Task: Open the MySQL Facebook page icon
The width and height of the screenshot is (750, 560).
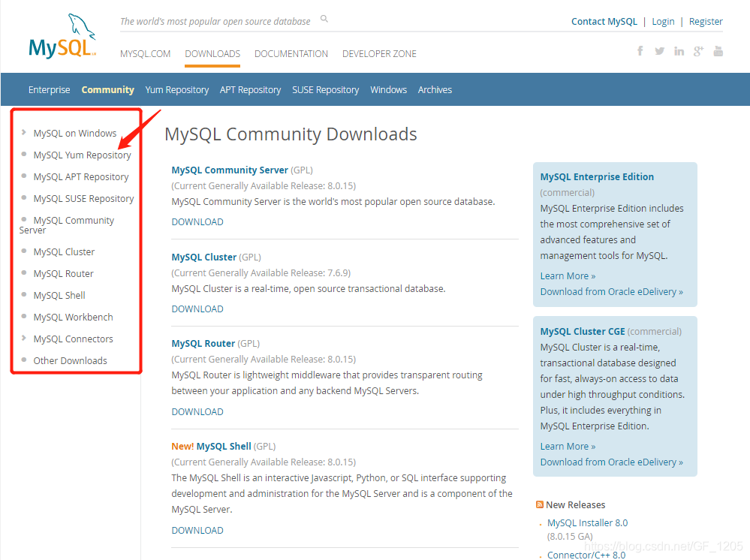Action: pyautogui.click(x=640, y=51)
